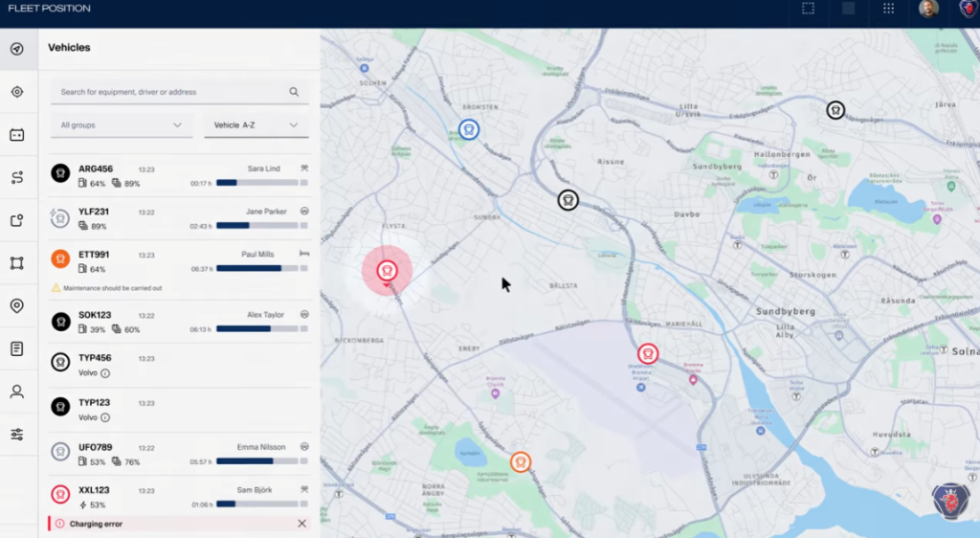Open the calendar planner sidebar icon

pyautogui.click(x=17, y=135)
